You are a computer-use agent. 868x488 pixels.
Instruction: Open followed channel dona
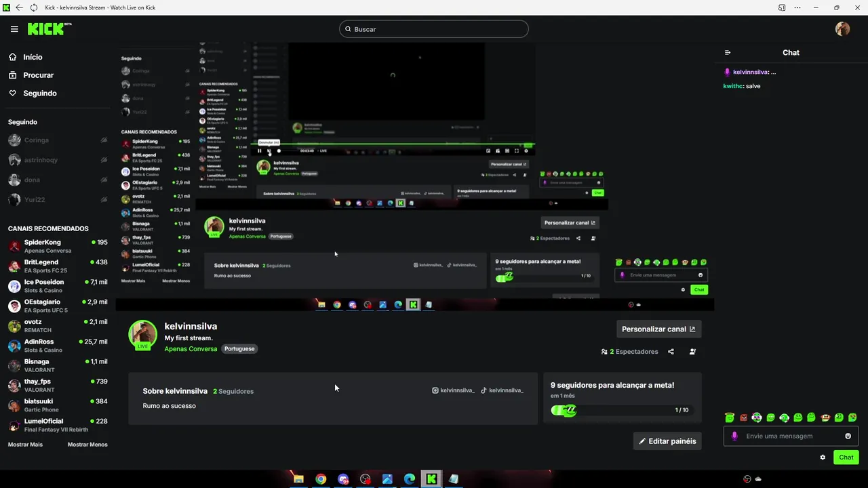(x=58, y=180)
